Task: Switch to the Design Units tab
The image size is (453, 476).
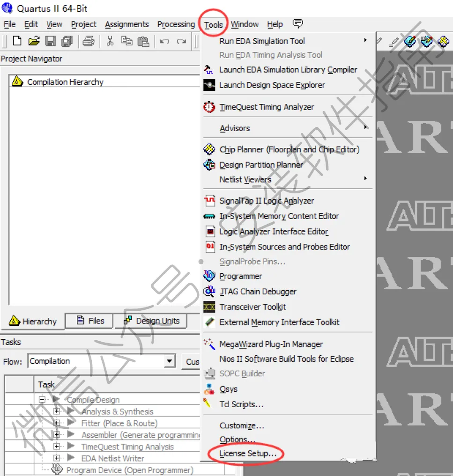Action: (x=151, y=321)
